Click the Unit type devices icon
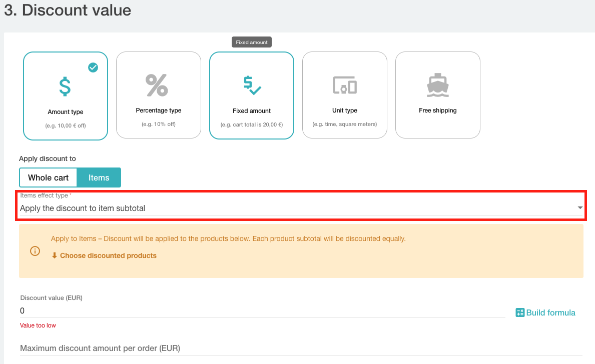Image resolution: width=595 pixels, height=364 pixels. pos(344,85)
